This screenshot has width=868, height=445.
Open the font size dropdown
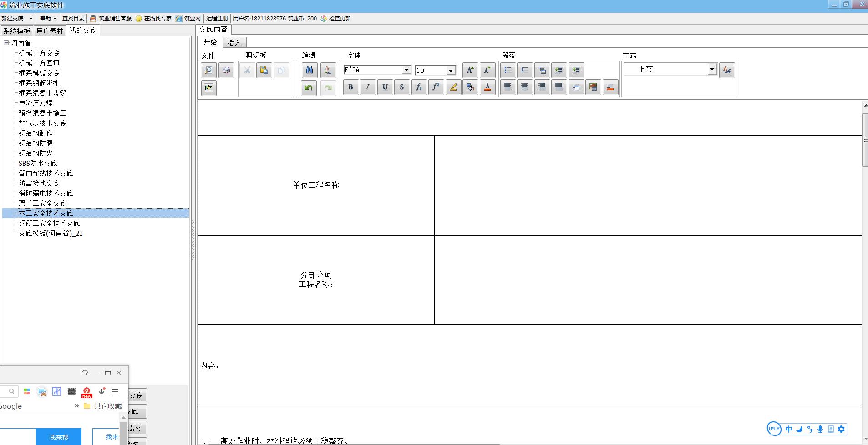451,70
